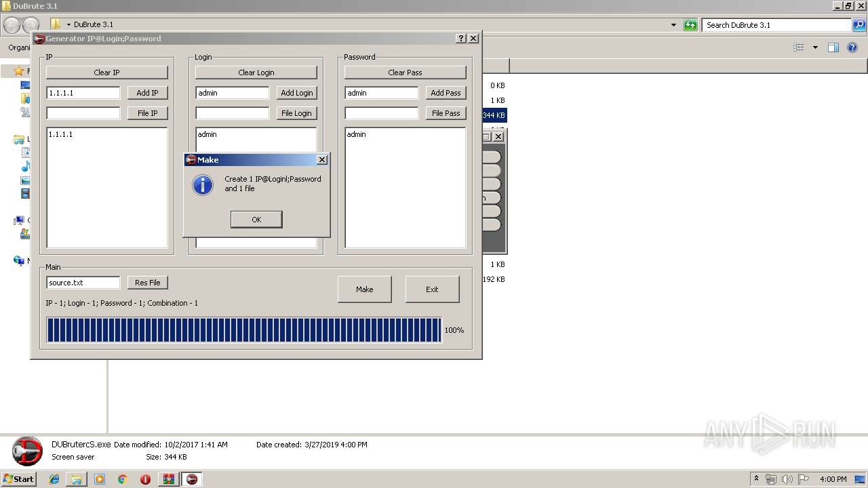
Task: Focus the Search DuBrute 3.1 box
Action: coord(777,25)
